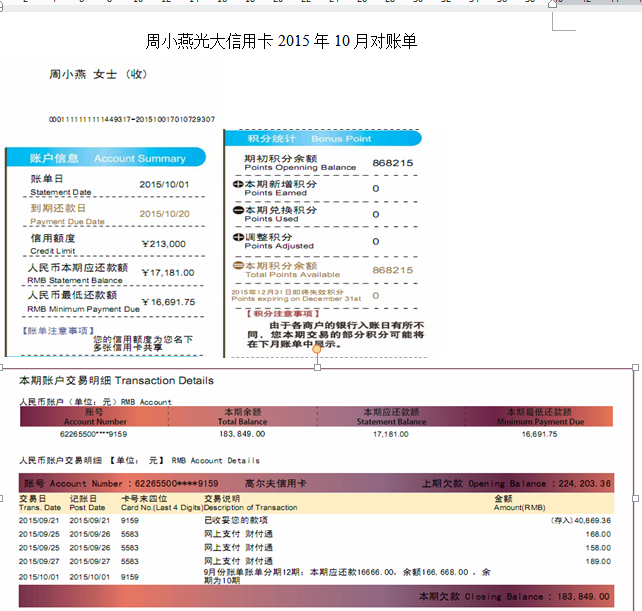Screen dimensions: 642x611
Task: Click the horizontal ruler at the top
Action: tap(300, 3)
